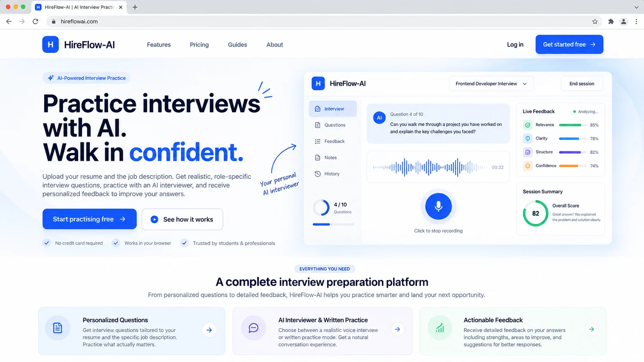This screenshot has width=644, height=362.
Task: Click the Personalized Questions document icon
Action: [x=58, y=328]
